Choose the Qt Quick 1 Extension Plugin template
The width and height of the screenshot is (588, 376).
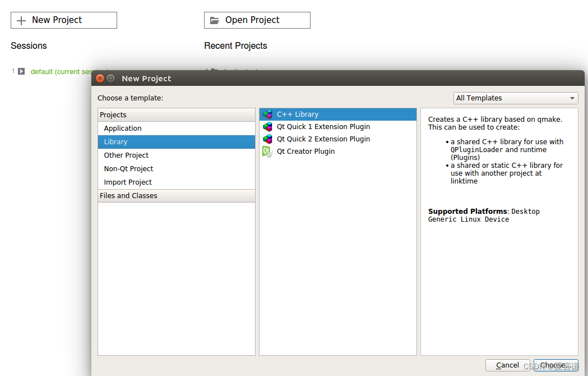(x=338, y=127)
